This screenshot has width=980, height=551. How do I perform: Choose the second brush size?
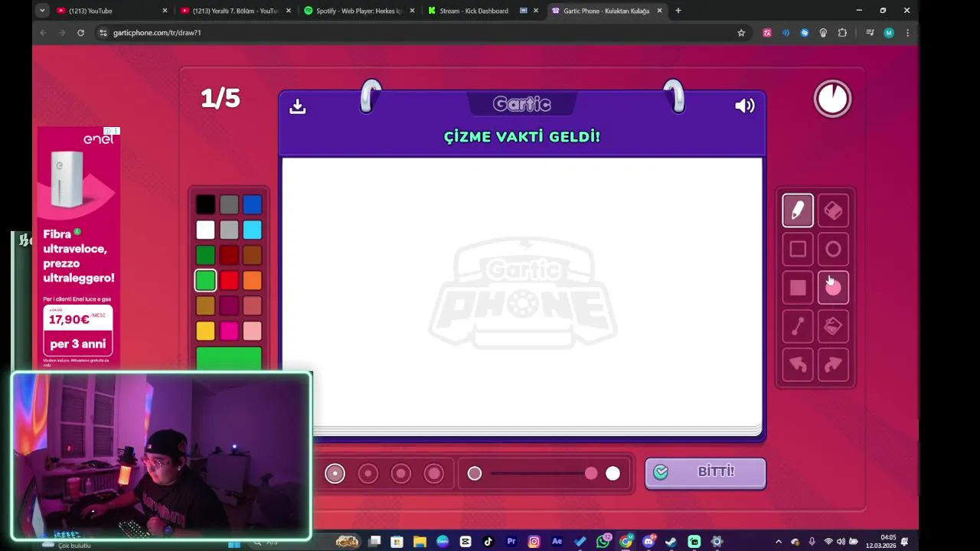point(368,474)
